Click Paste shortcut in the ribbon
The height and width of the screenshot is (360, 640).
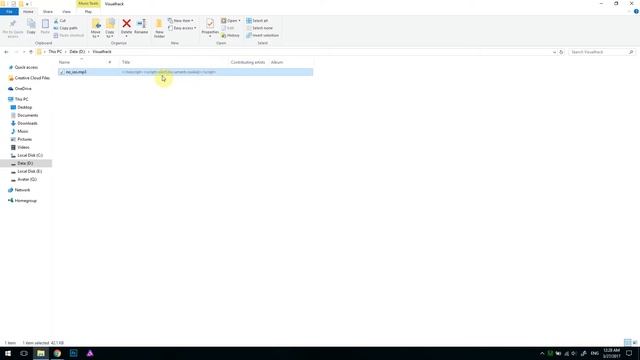tap(69, 35)
